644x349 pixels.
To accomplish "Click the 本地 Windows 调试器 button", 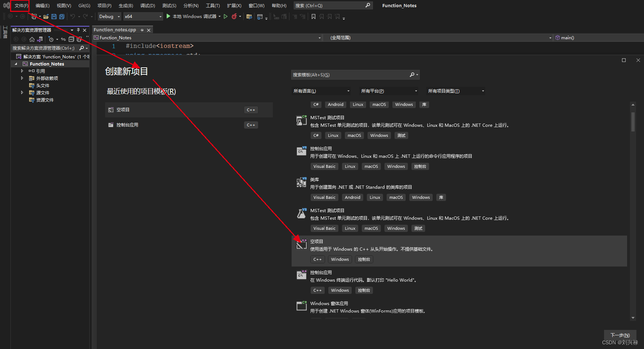I will pyautogui.click(x=194, y=17).
